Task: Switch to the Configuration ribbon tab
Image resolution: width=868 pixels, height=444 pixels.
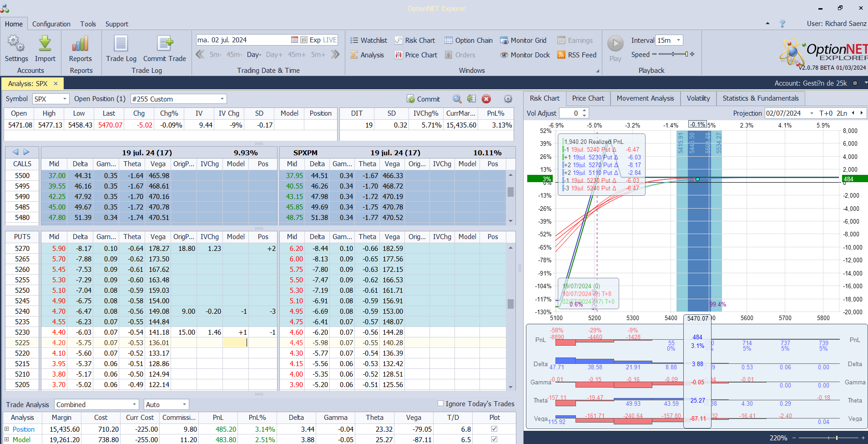Action: [51, 24]
